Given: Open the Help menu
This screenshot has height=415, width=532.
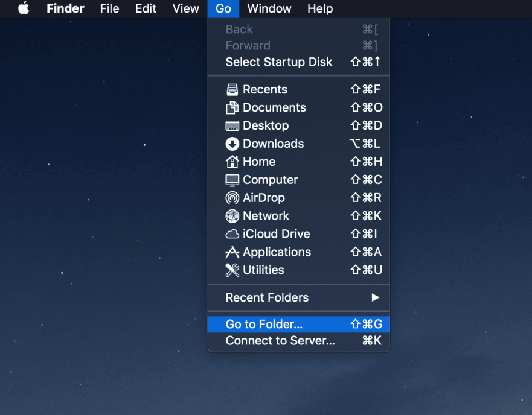Looking at the screenshot, I should (320, 8).
